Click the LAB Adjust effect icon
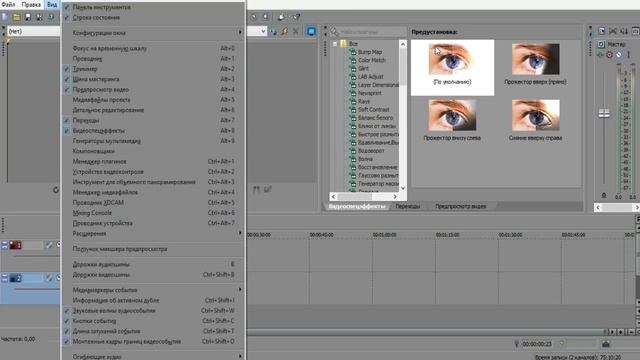The width and height of the screenshot is (640, 360). coord(353,76)
